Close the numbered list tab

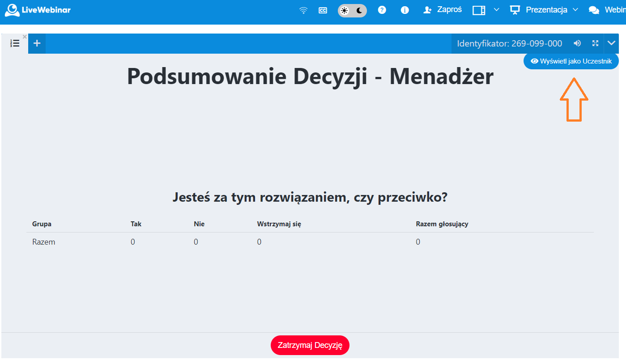25,37
